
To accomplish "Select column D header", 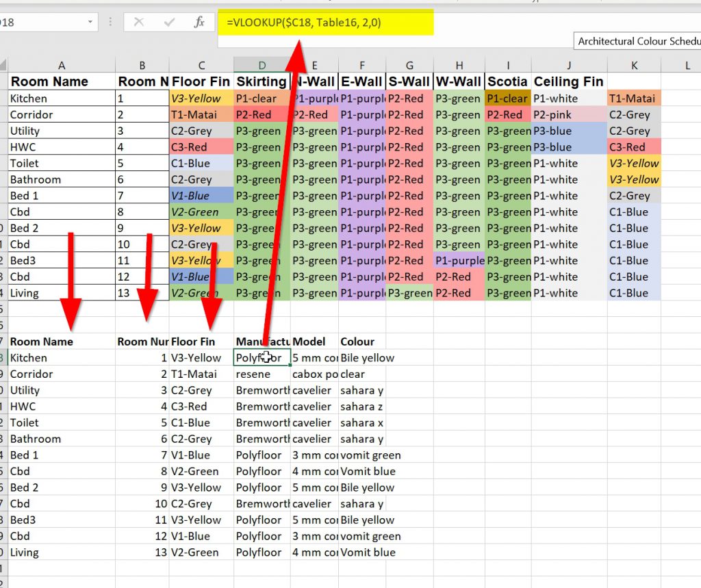I will pos(262,65).
